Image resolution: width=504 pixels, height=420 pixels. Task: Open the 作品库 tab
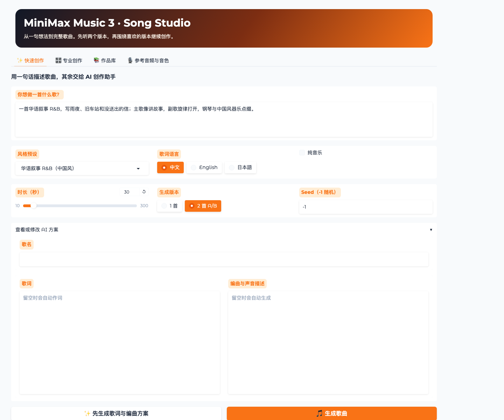pyautogui.click(x=105, y=61)
